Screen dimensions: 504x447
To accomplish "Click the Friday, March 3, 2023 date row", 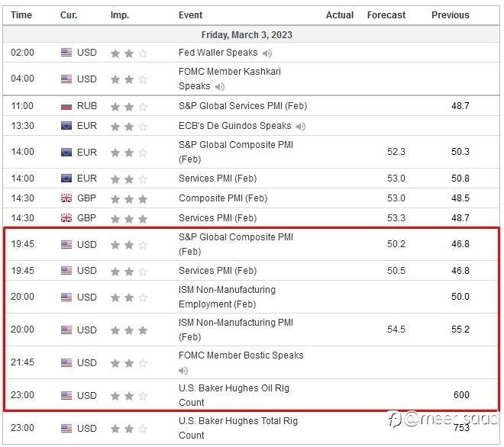I will [247, 34].
